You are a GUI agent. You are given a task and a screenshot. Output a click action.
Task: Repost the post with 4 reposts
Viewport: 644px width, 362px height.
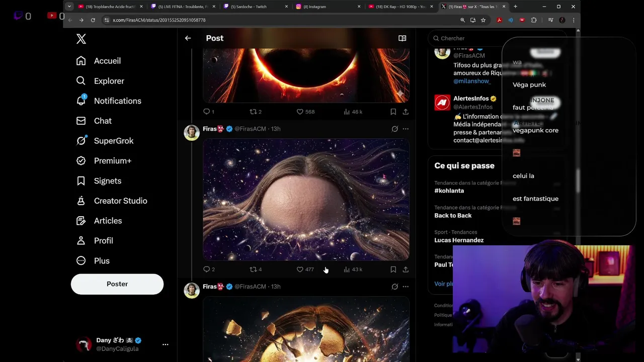pos(256,269)
